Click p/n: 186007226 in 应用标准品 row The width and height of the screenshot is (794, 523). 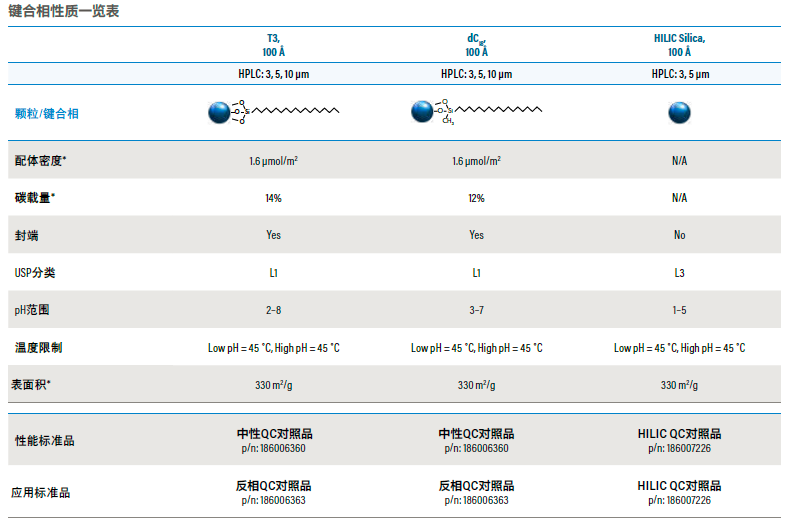680,500
